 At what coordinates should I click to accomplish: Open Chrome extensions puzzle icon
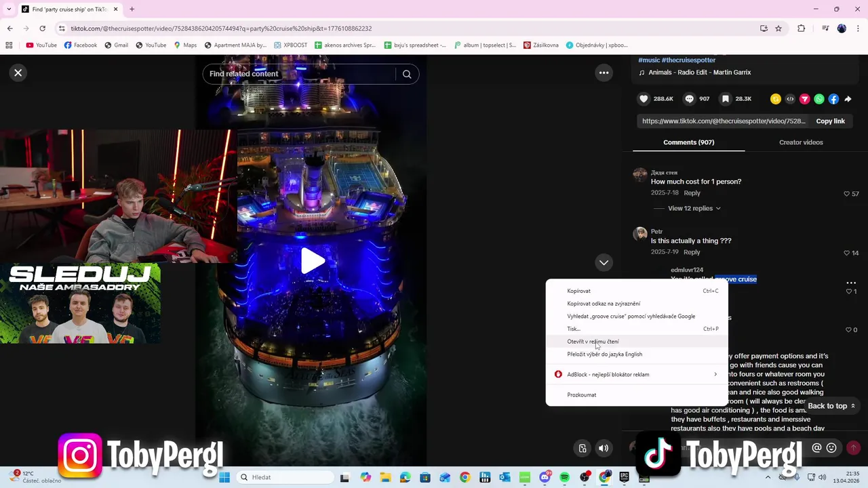coord(802,28)
